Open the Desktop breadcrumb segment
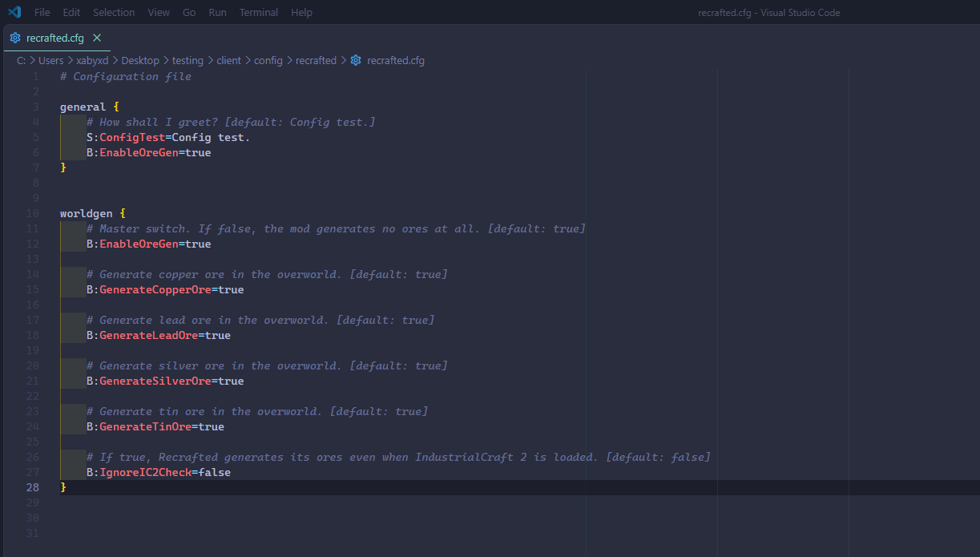Image resolution: width=980 pixels, height=557 pixels. 140,60
